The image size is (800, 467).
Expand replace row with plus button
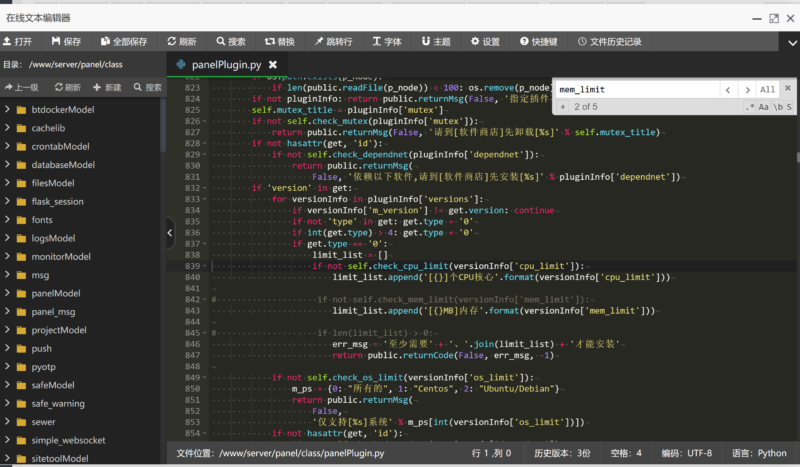tap(564, 106)
